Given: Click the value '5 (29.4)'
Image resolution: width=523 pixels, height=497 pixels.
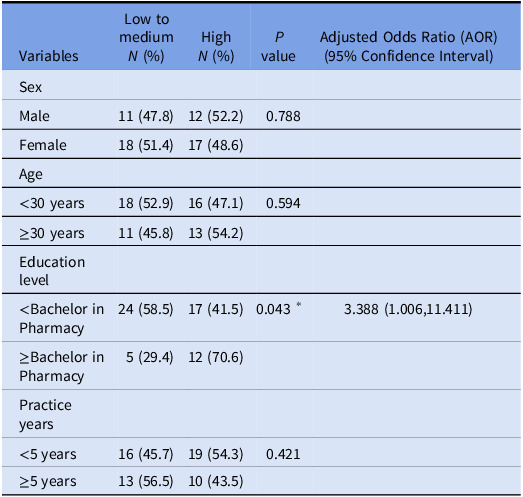Looking at the screenshot, I should (149, 357).
